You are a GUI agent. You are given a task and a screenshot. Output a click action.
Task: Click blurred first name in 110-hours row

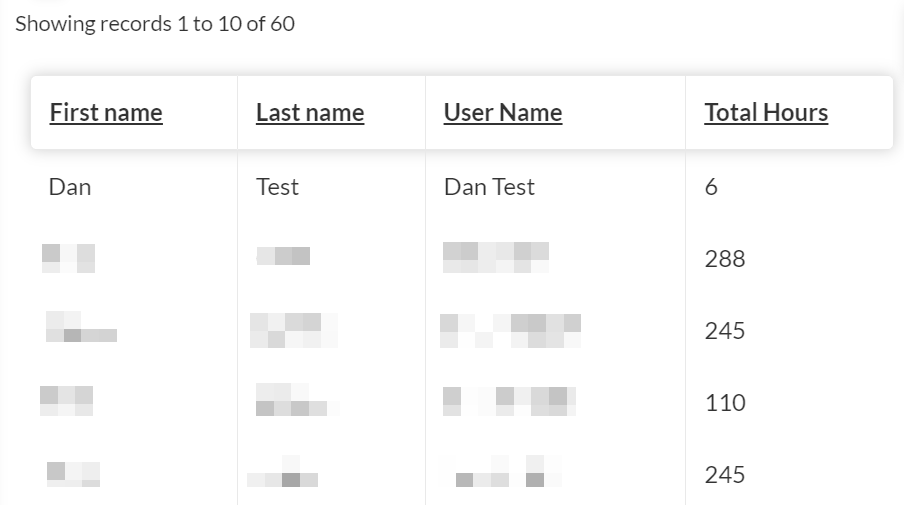click(x=66, y=401)
